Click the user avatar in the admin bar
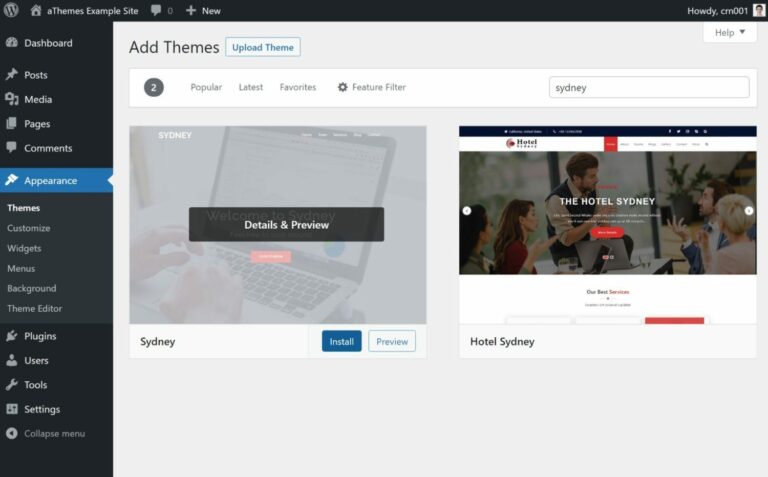The width and height of the screenshot is (768, 477). pos(759,10)
